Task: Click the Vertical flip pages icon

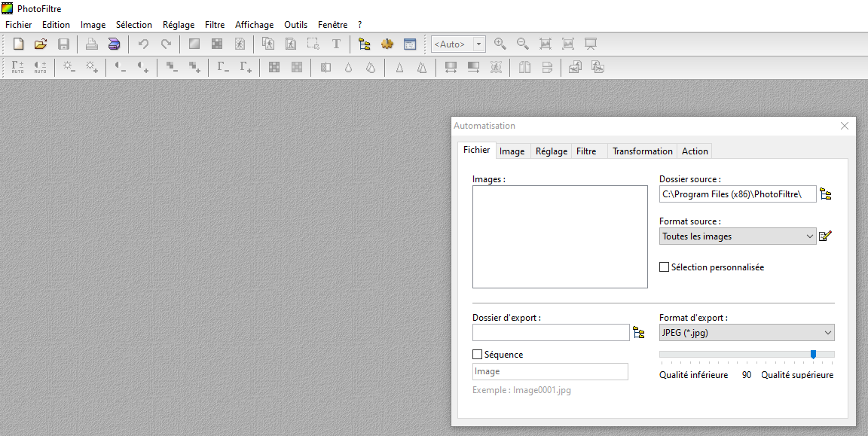Action: [x=548, y=68]
